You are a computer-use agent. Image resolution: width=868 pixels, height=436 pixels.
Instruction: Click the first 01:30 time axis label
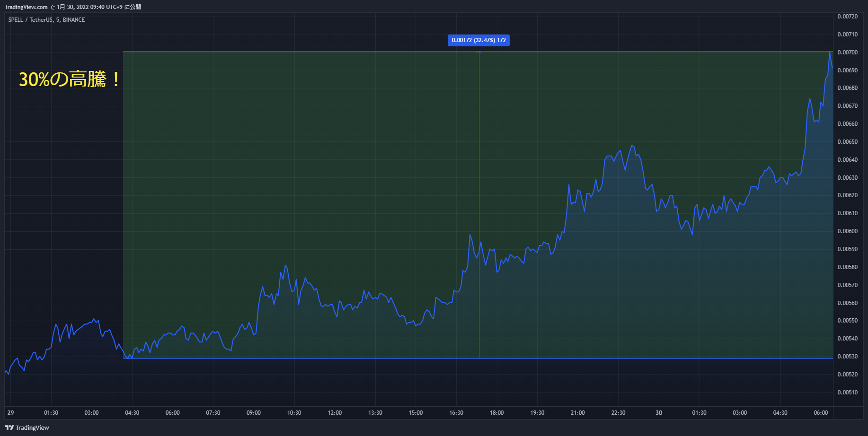click(x=51, y=413)
